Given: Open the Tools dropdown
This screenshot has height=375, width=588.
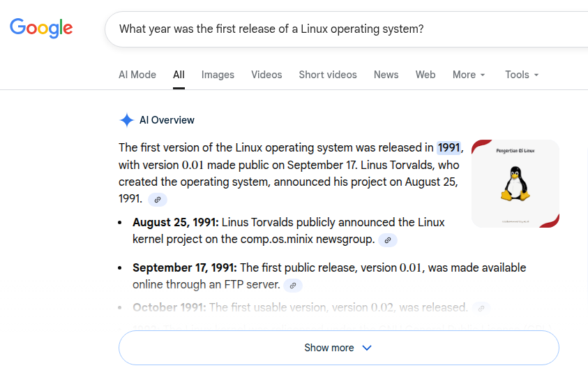Looking at the screenshot, I should click(x=522, y=75).
